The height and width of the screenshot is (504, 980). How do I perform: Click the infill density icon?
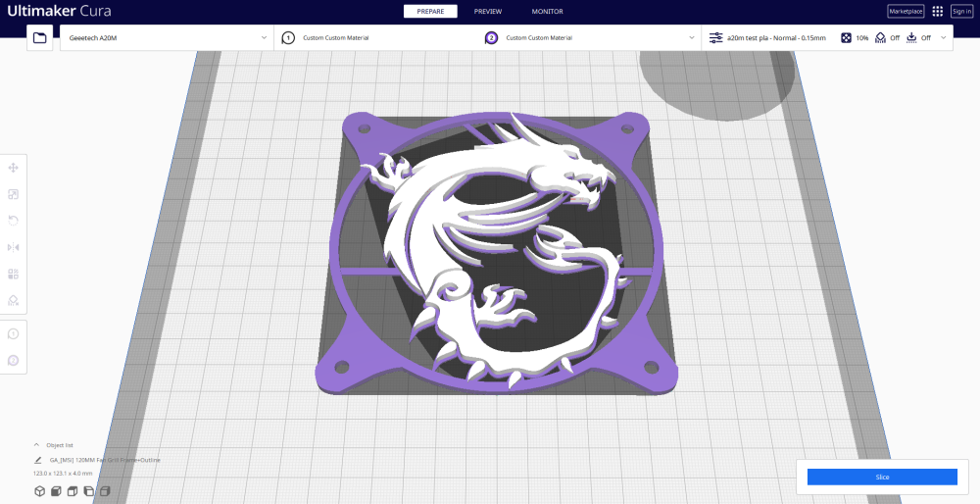pos(846,38)
